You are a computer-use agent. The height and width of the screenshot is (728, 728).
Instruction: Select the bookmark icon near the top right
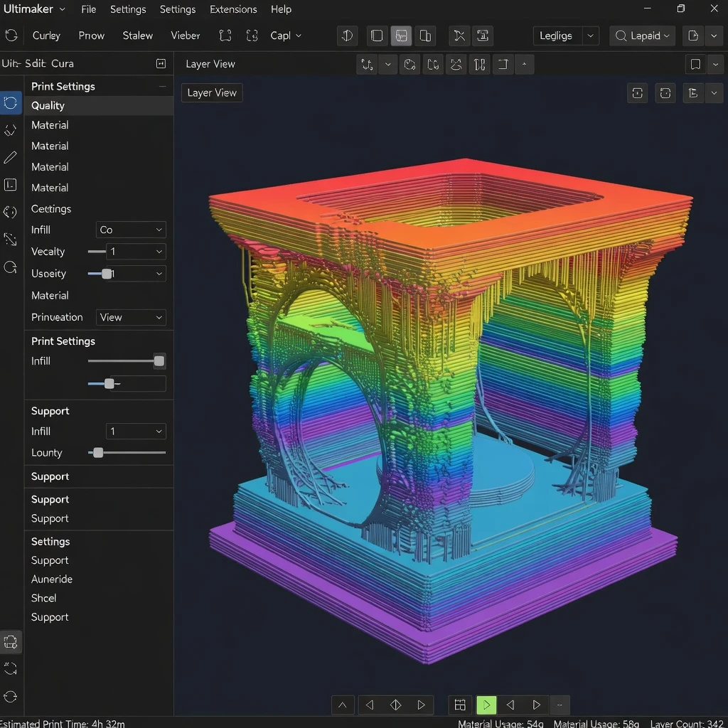[695, 64]
